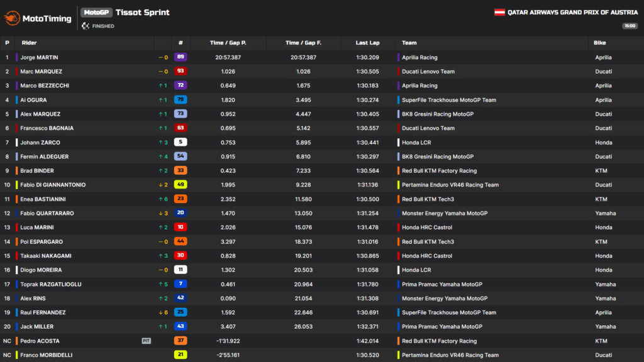Click Enea BASTIANINI number 23 badge

tap(180, 199)
